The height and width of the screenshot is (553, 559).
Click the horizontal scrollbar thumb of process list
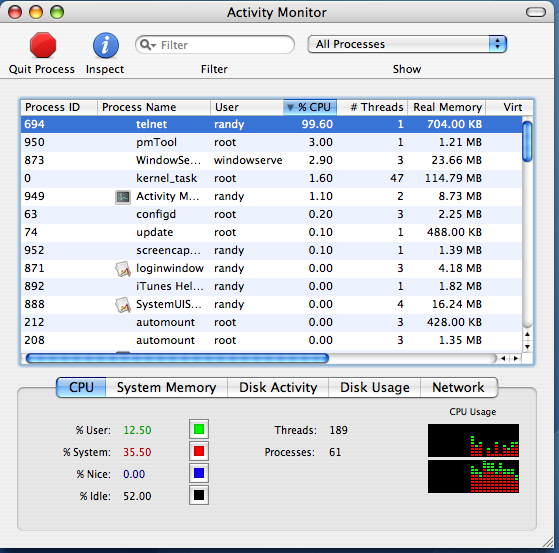177,358
